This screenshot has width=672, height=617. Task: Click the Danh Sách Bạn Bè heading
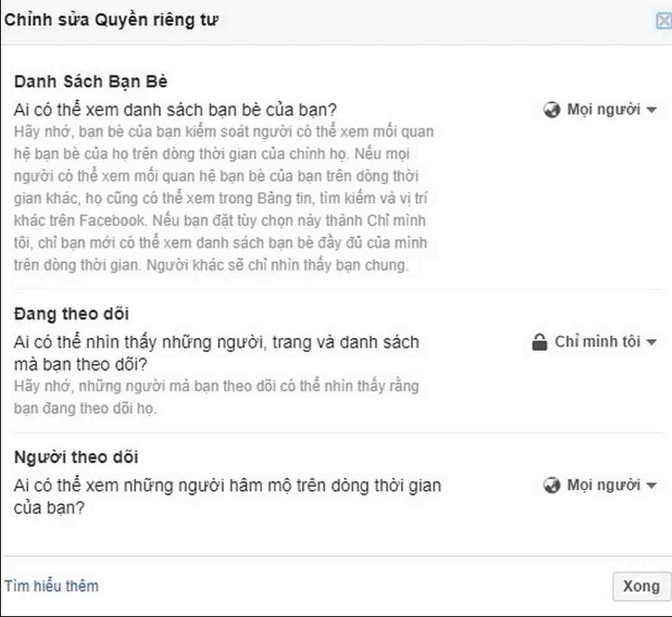pos(91,81)
